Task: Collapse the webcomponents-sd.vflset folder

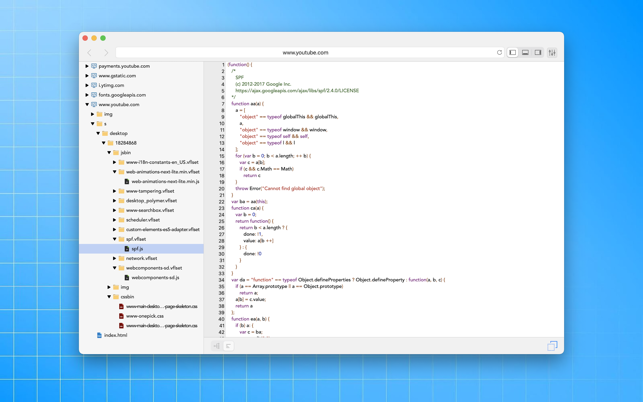Action: pyautogui.click(x=114, y=268)
